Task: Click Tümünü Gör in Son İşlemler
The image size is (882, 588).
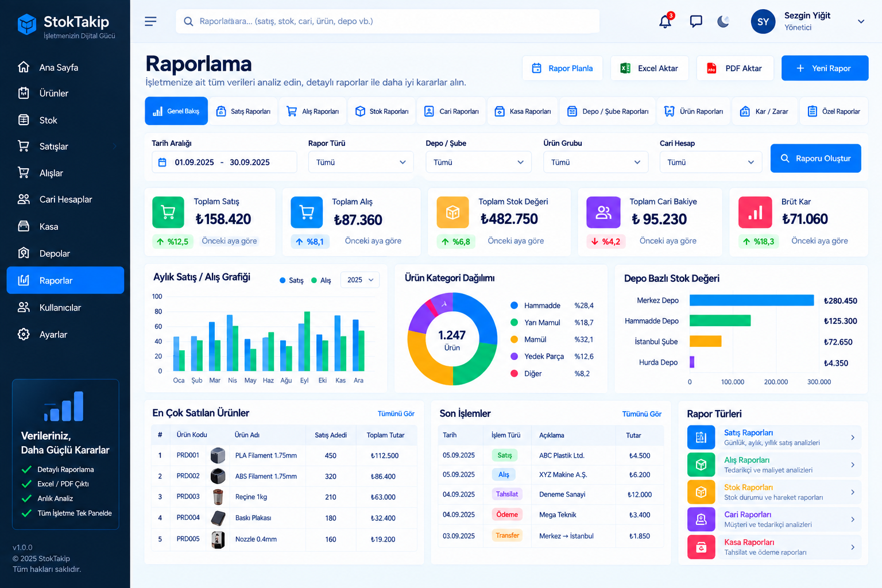Action: coord(641,414)
